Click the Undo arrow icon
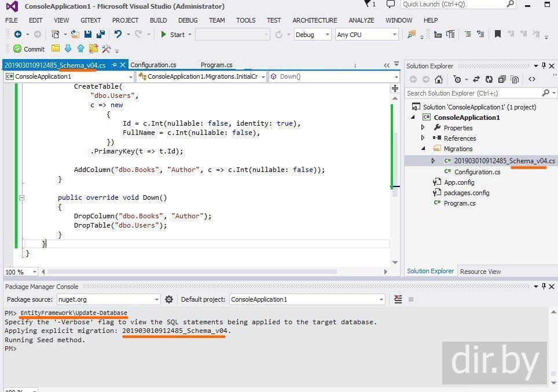 point(118,35)
